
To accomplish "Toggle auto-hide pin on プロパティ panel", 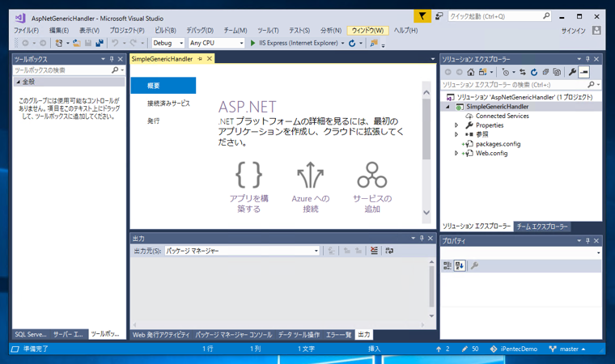I will pos(587,241).
